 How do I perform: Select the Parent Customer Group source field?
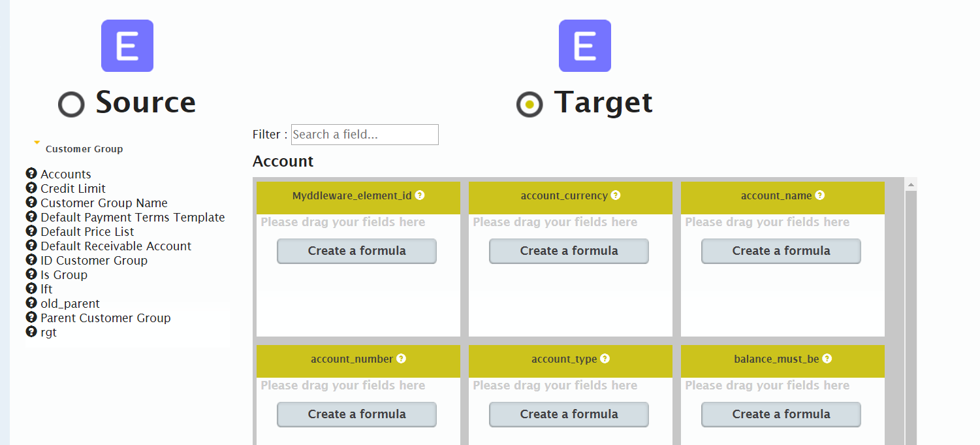pyautogui.click(x=105, y=318)
